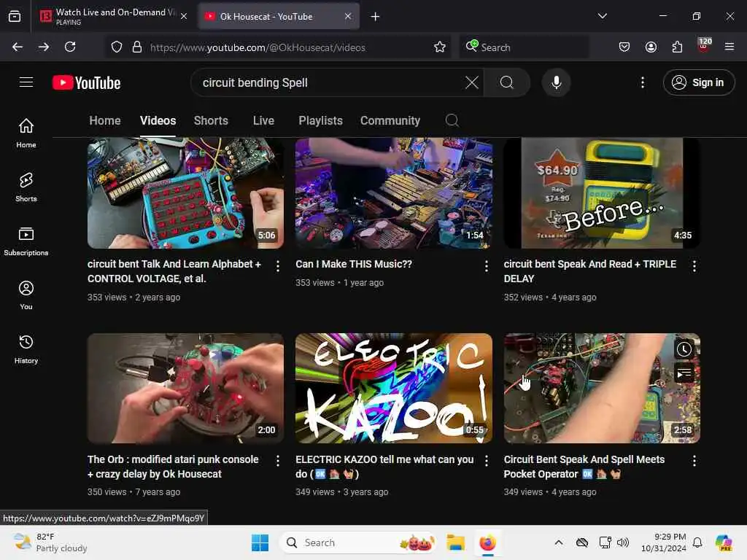Click title ELECTRIC KAZOO tell me what
Viewport: 747px width, 560px height.
click(x=384, y=467)
